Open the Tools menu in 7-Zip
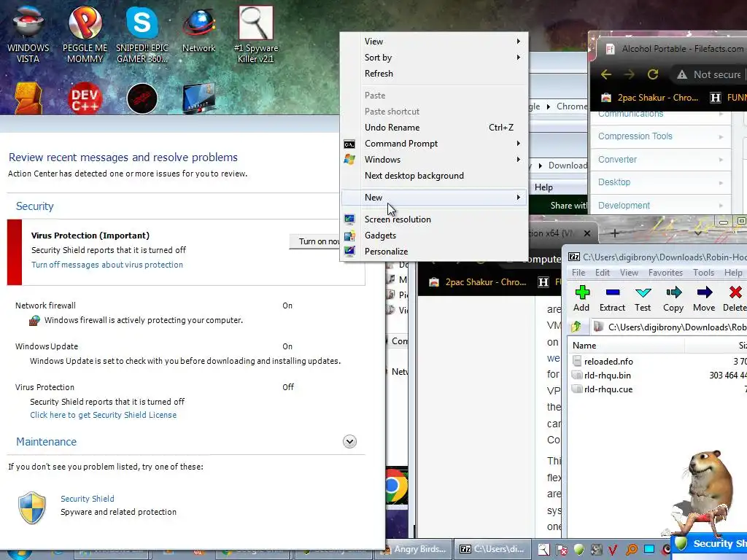The width and height of the screenshot is (747, 560). tap(703, 273)
